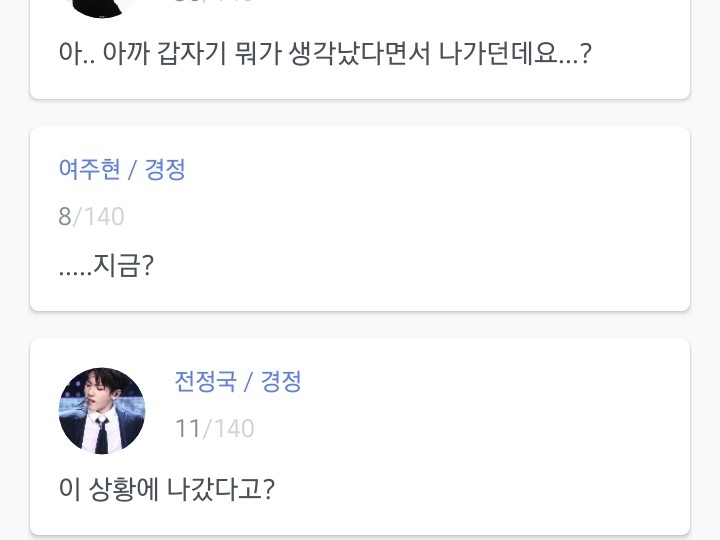Click the 8/140 character counter
Viewport: 720px width, 540px height.
click(91, 216)
